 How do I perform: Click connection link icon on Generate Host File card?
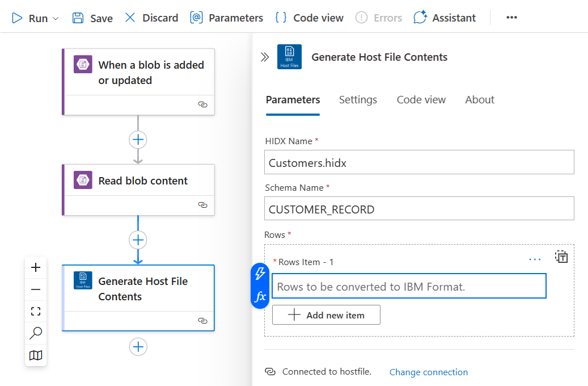coord(202,321)
